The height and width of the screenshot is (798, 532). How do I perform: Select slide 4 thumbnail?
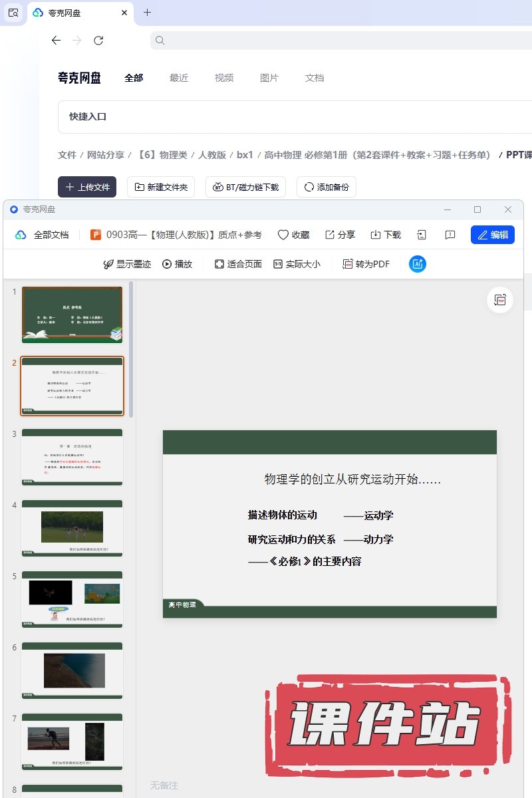(72, 528)
